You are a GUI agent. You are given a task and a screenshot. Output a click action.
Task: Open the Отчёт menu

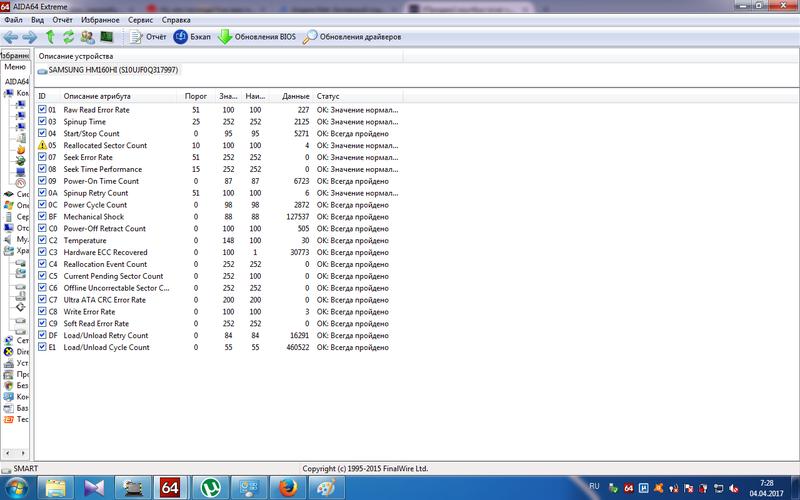point(62,20)
